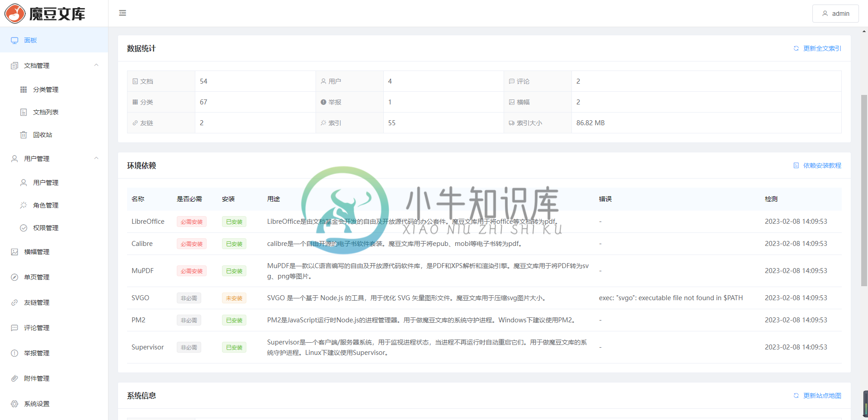Click the 系统设置 gear icon
This screenshot has width=868, height=420.
click(x=14, y=404)
